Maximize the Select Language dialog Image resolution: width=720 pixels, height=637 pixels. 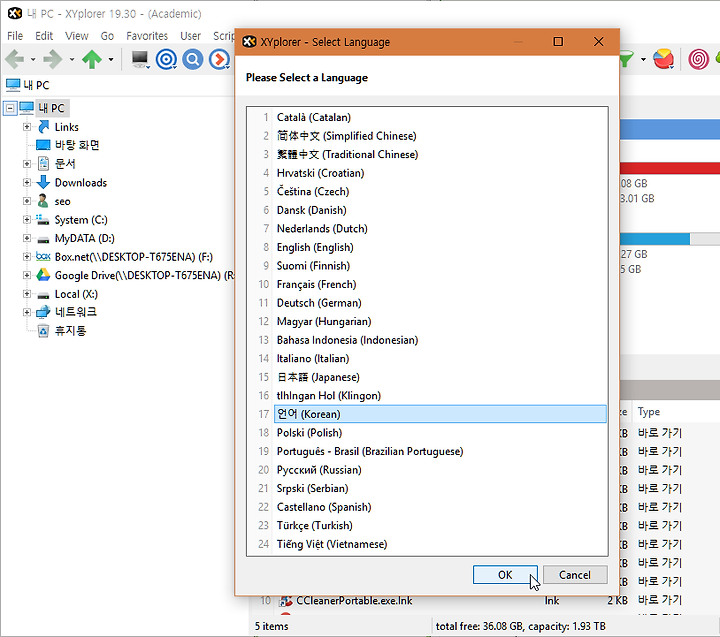[x=558, y=42]
